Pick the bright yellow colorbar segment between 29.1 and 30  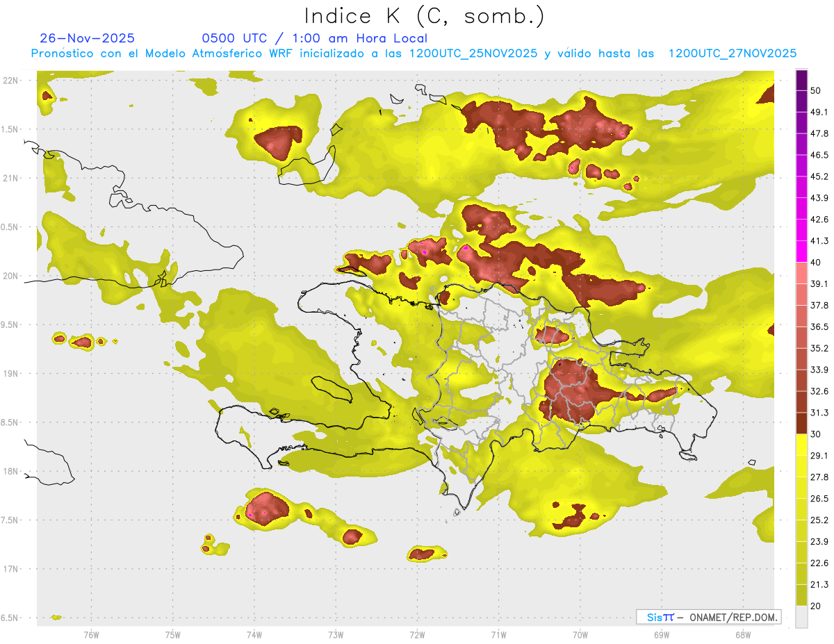801,445
